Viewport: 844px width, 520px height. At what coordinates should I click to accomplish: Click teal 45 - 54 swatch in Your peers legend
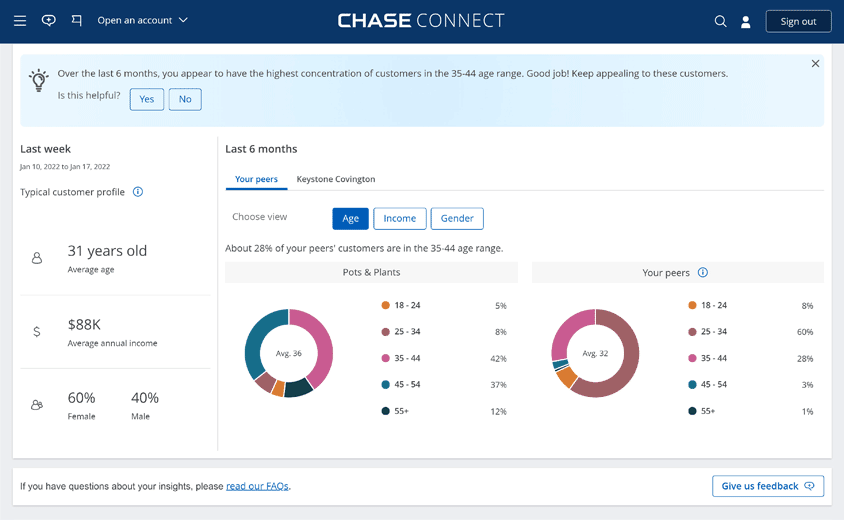[692, 384]
